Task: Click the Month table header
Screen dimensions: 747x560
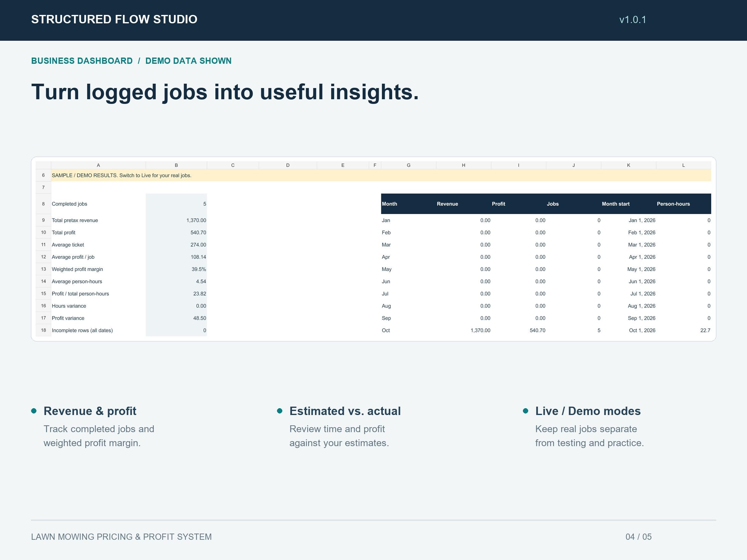Action: coord(409,204)
